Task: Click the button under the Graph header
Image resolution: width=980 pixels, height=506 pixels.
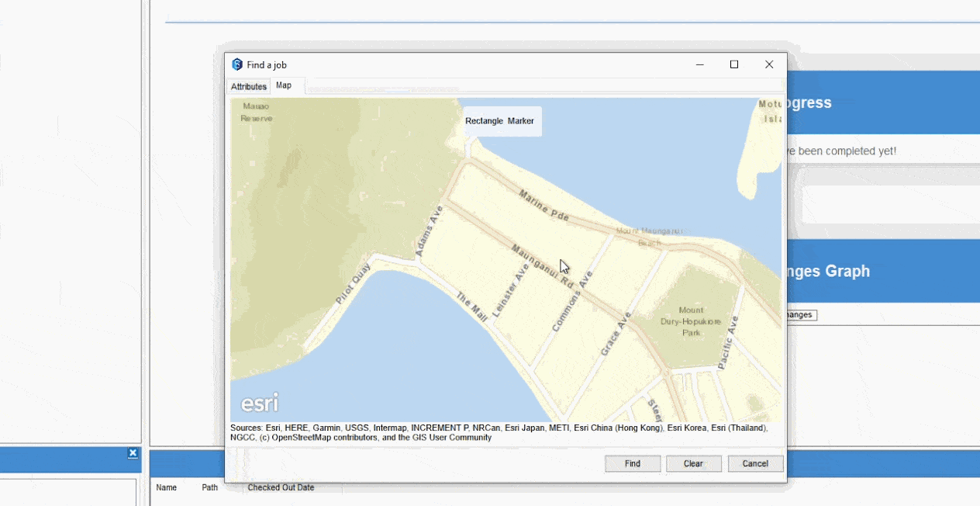Action: tap(801, 314)
